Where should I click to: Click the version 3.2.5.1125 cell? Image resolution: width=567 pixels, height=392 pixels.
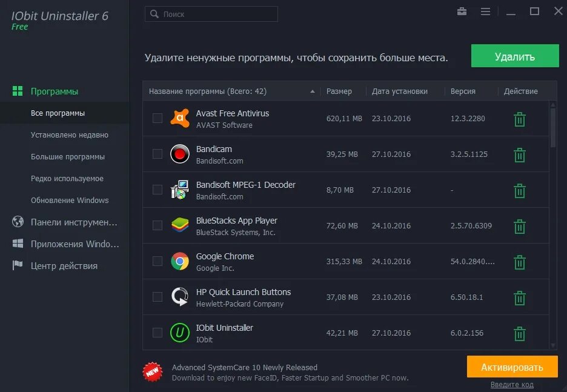(469, 154)
